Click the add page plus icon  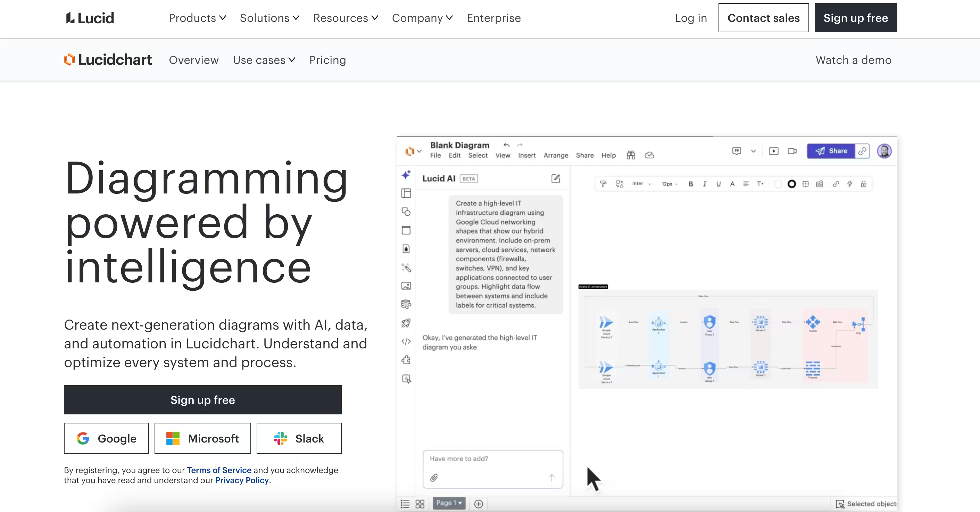pyautogui.click(x=479, y=504)
